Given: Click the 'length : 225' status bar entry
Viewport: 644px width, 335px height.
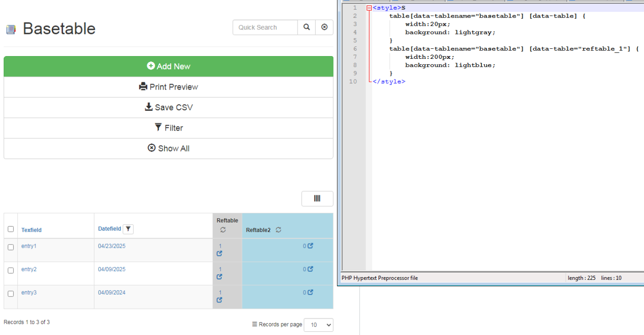Looking at the screenshot, I should coord(582,278).
